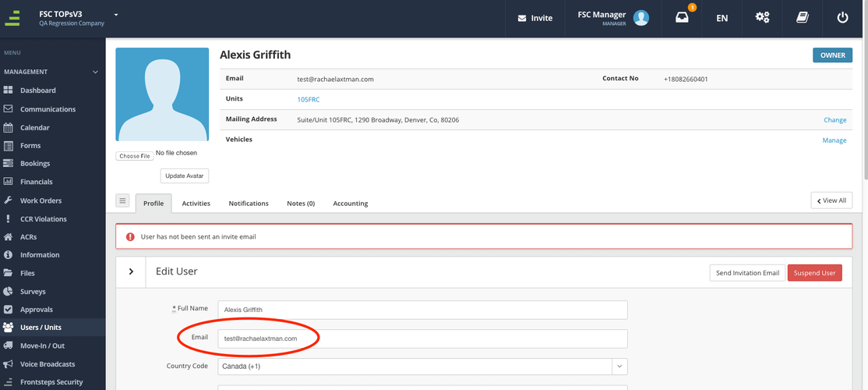Switch to the Profile tab

[153, 204]
